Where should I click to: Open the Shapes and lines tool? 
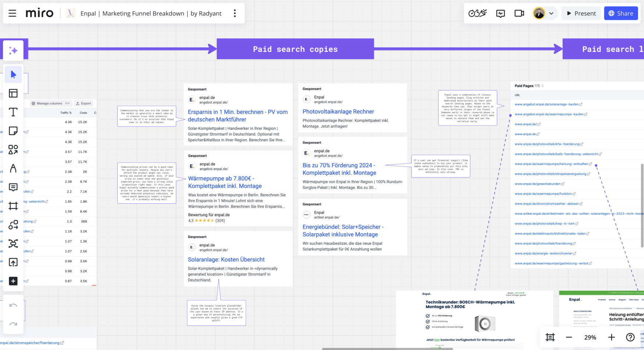click(13, 150)
